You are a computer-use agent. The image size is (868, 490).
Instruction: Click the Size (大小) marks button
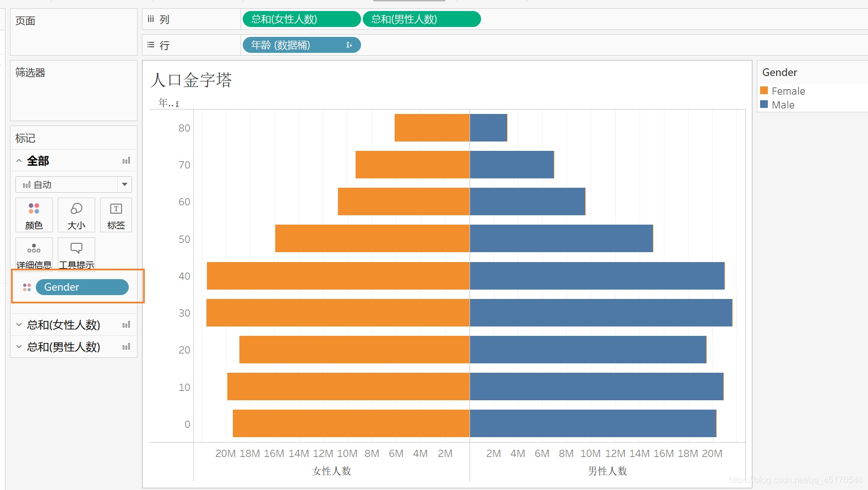tap(77, 215)
